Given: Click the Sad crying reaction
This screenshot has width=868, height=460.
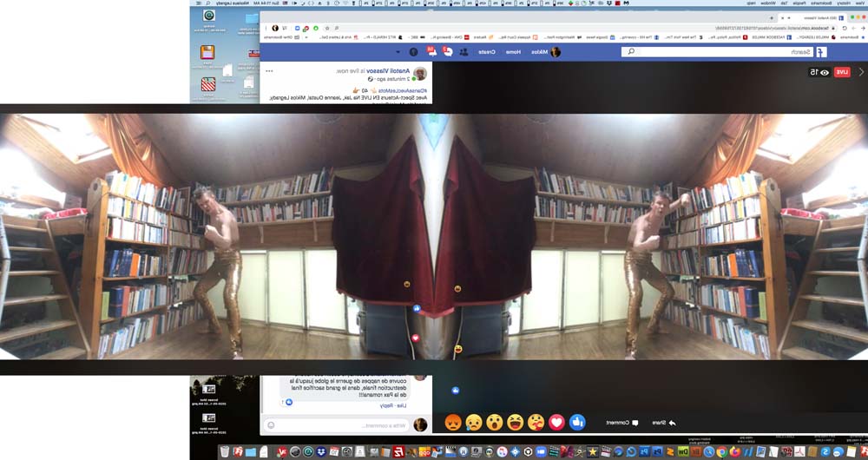Looking at the screenshot, I should tap(473, 423).
